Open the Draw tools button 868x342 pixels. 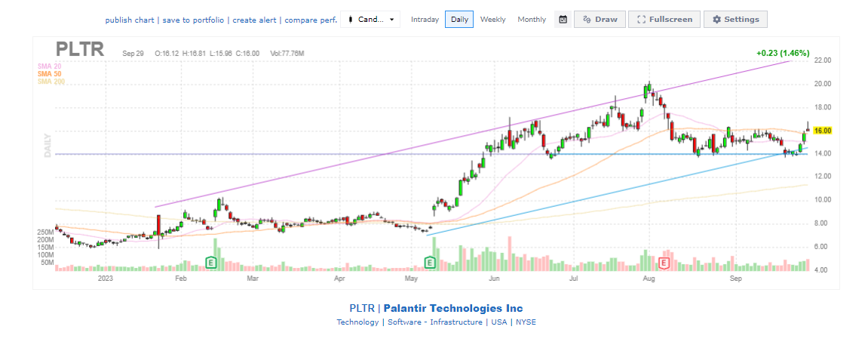(x=600, y=20)
